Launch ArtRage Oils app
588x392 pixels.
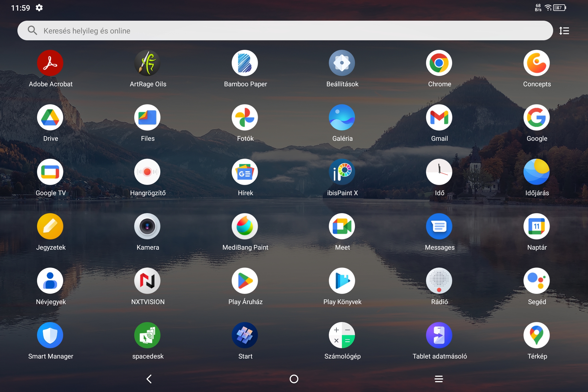pos(148,63)
